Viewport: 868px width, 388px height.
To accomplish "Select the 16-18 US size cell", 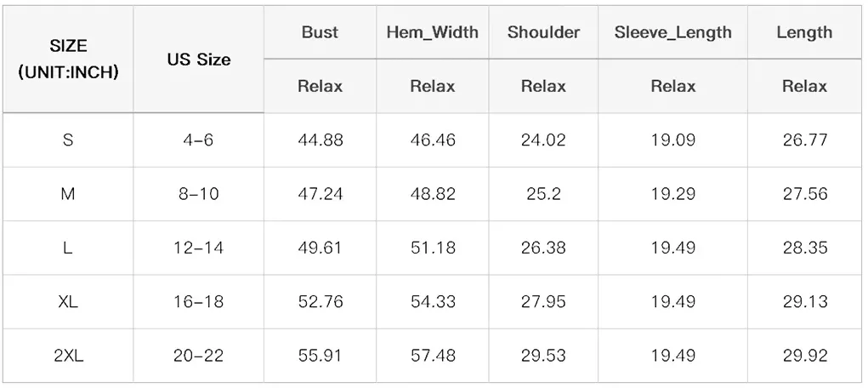I will pos(198,302).
